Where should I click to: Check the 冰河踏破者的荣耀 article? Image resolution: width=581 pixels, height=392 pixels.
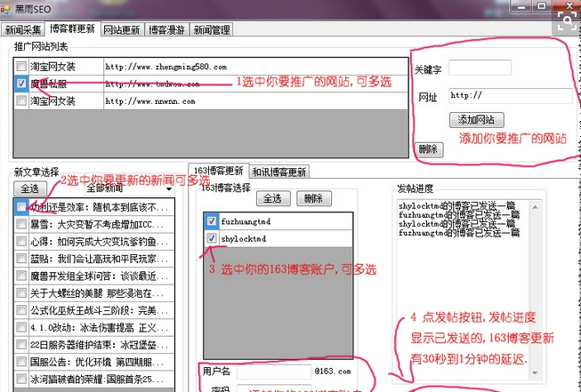pyautogui.click(x=21, y=379)
